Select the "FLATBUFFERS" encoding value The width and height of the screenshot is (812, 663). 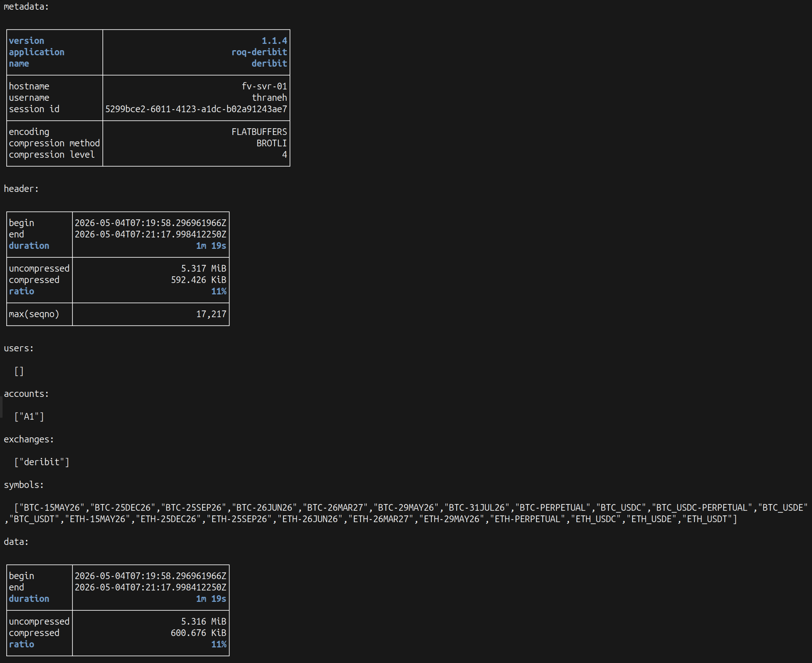click(x=259, y=132)
